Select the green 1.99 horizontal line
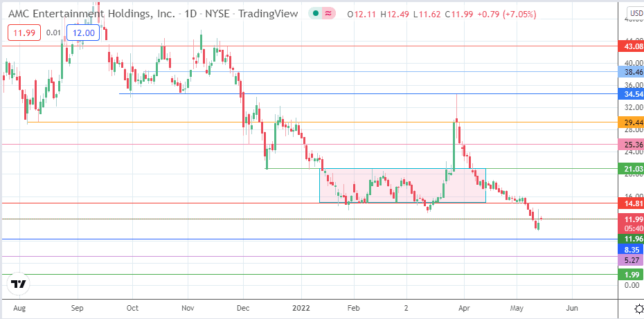The image size is (644, 319). pos(310,274)
